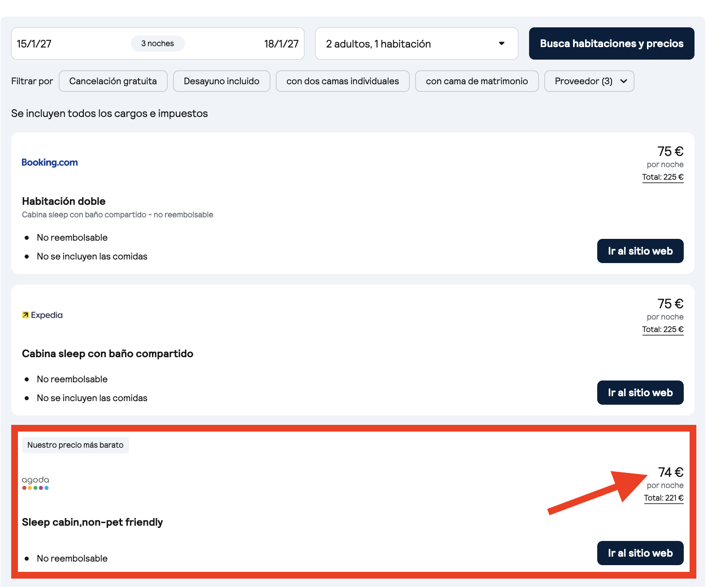Open the Proveedor (3) dropdown
This screenshot has height=588, width=712.
589,81
